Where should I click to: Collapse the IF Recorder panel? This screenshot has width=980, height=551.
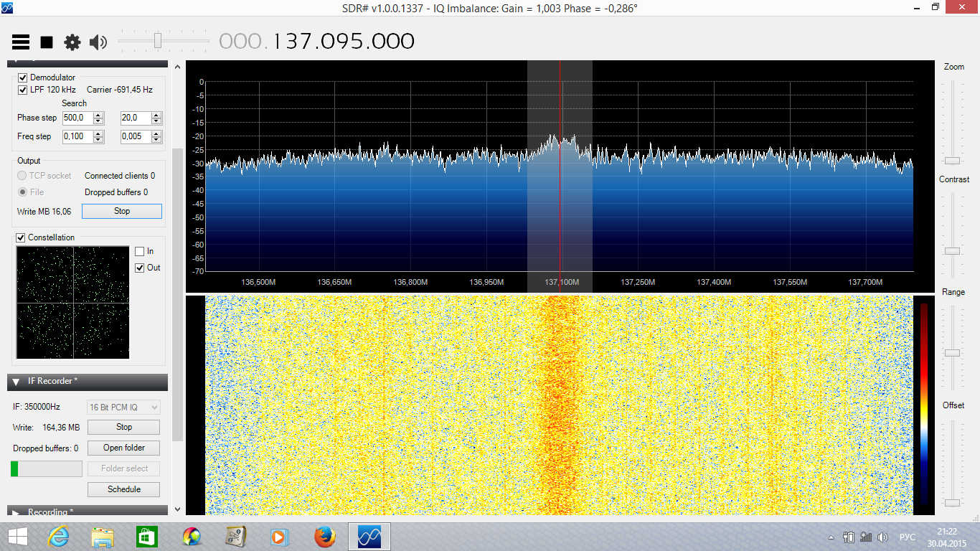[16, 382]
